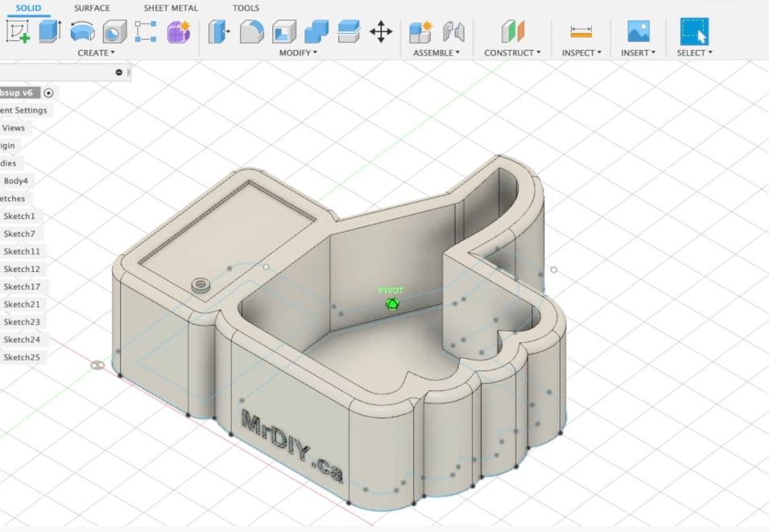Image resolution: width=769 pixels, height=532 pixels.
Task: Open the INSPECT dropdown menu
Action: (581, 52)
